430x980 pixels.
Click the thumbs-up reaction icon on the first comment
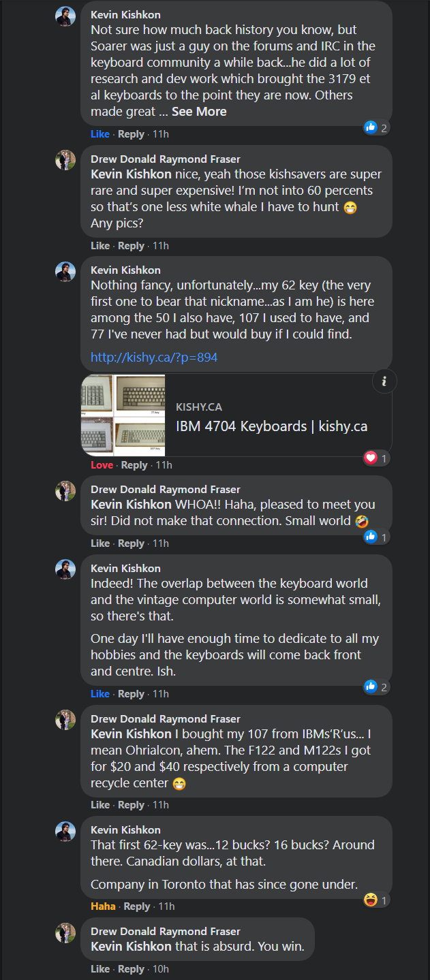[371, 127]
